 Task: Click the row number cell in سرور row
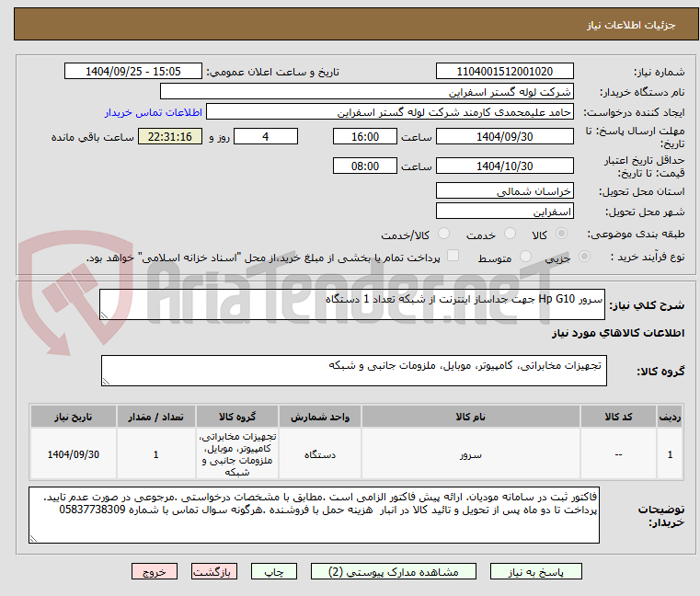[x=670, y=454]
